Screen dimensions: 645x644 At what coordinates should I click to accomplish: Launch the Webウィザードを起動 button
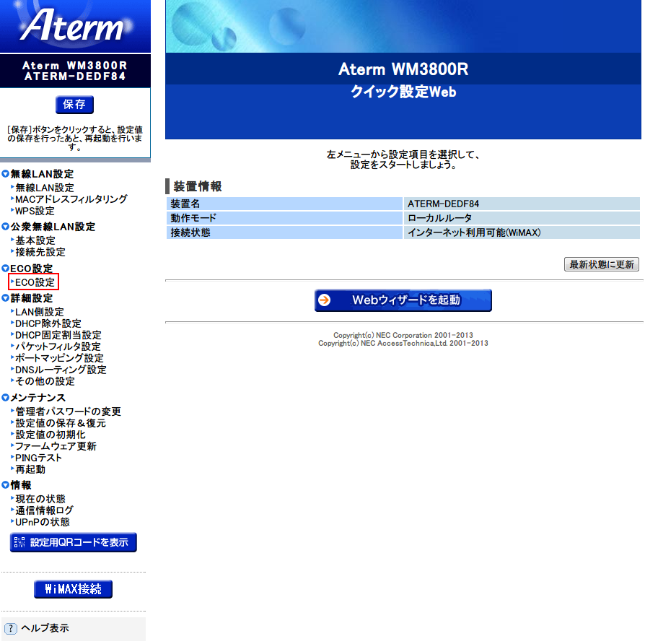[x=403, y=300]
